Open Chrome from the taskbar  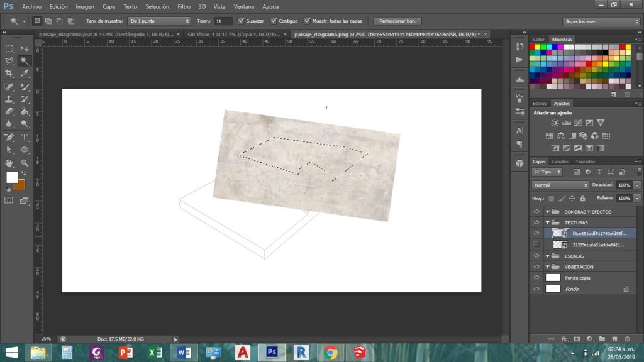330,353
